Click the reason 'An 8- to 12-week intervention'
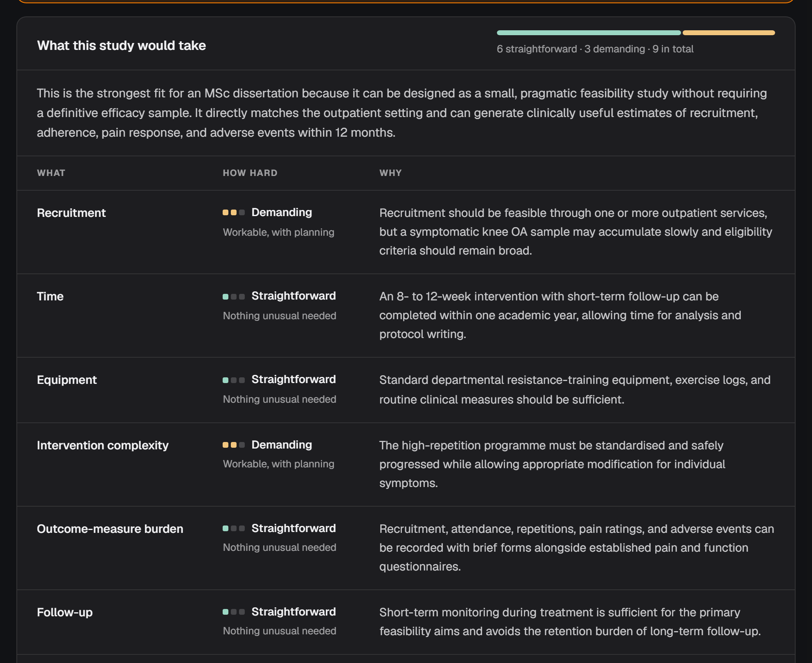Screen dimensions: 812x663 (x=560, y=315)
